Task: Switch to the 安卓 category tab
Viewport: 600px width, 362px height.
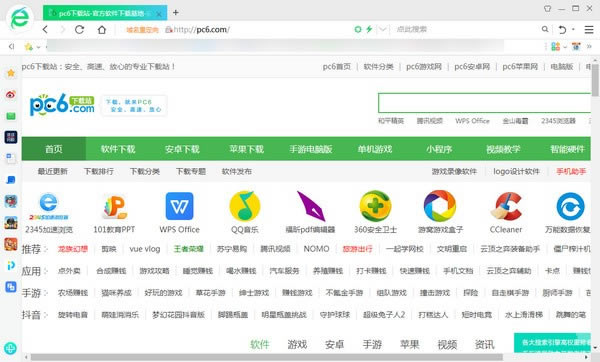Action: point(335,344)
